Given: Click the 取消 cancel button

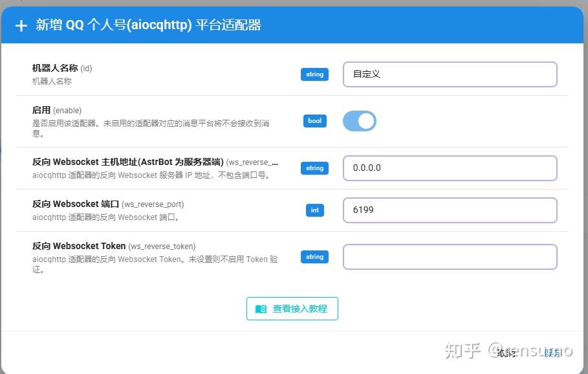Looking at the screenshot, I should point(506,353).
